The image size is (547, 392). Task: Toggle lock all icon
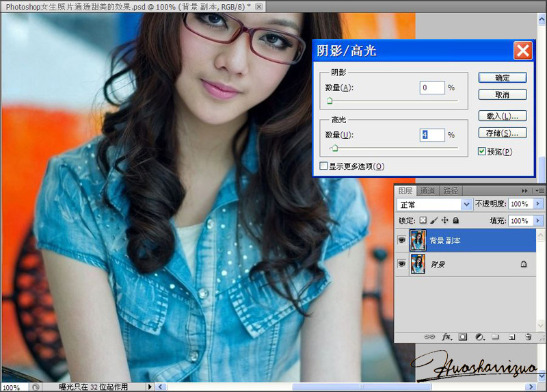(x=455, y=220)
